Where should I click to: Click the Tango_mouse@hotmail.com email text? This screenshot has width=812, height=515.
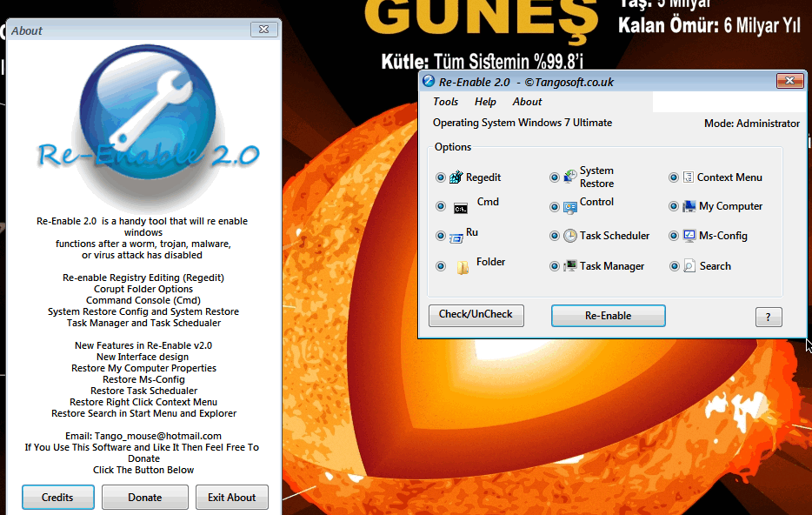(x=157, y=436)
